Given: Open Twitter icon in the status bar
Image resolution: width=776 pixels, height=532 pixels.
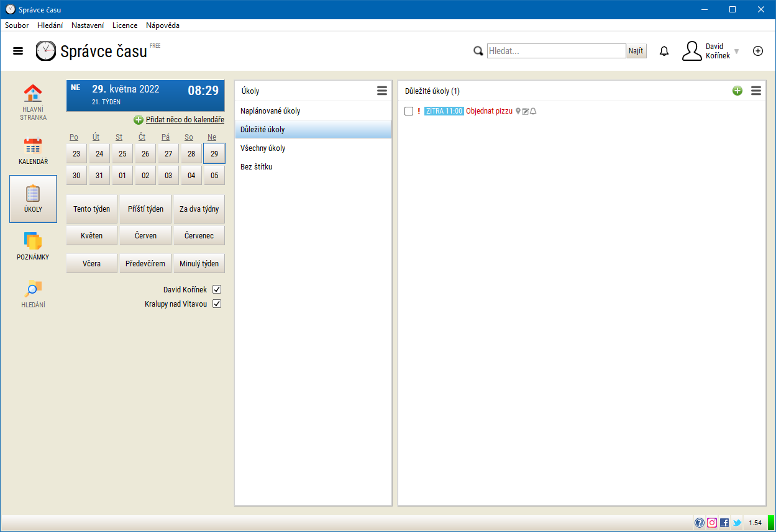Looking at the screenshot, I should click(737, 523).
